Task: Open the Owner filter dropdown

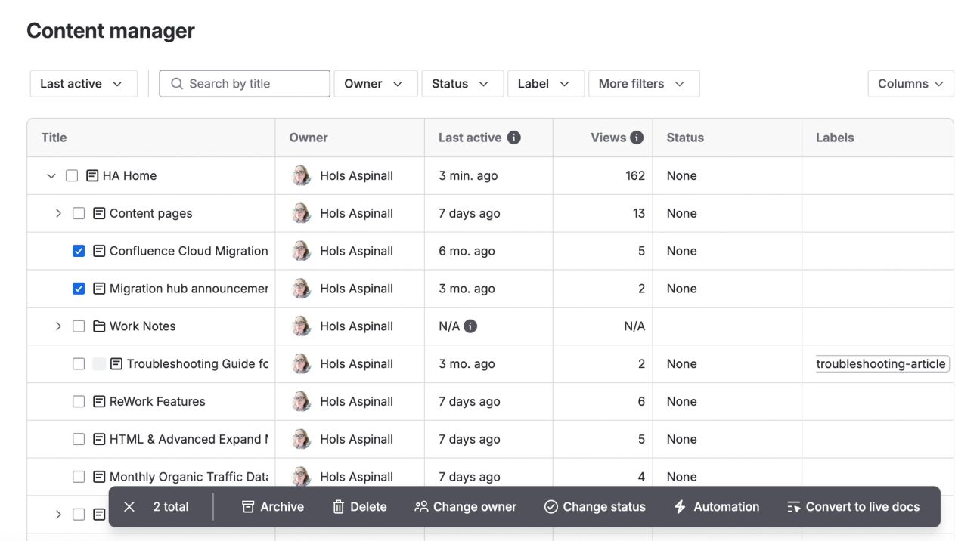Action: [x=375, y=83]
